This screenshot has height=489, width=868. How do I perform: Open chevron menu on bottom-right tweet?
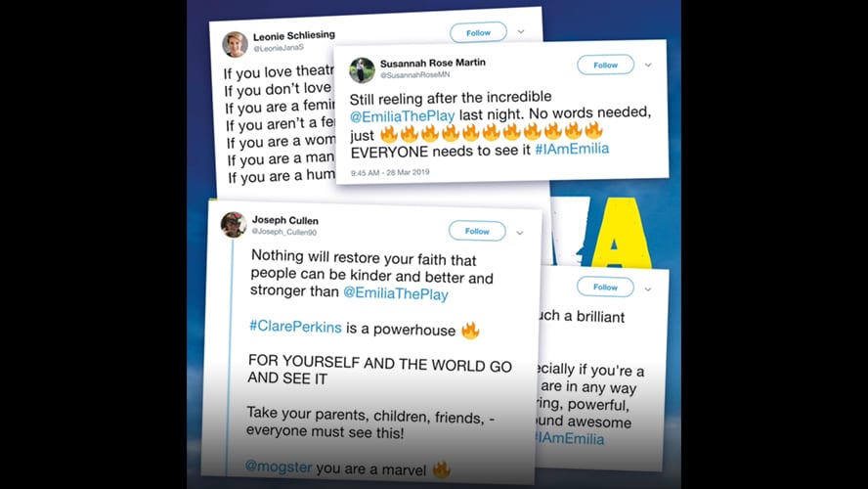pos(648,289)
